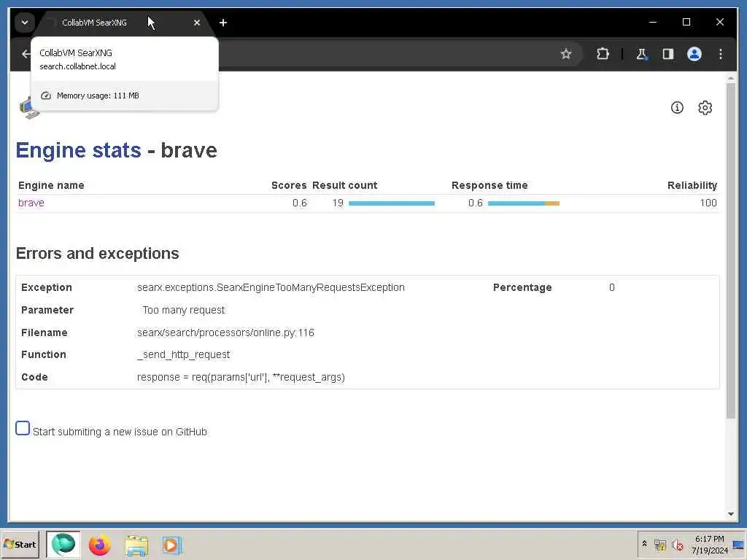The image size is (747, 560).
Task: Toggle the browser side panel
Action: 668,54
